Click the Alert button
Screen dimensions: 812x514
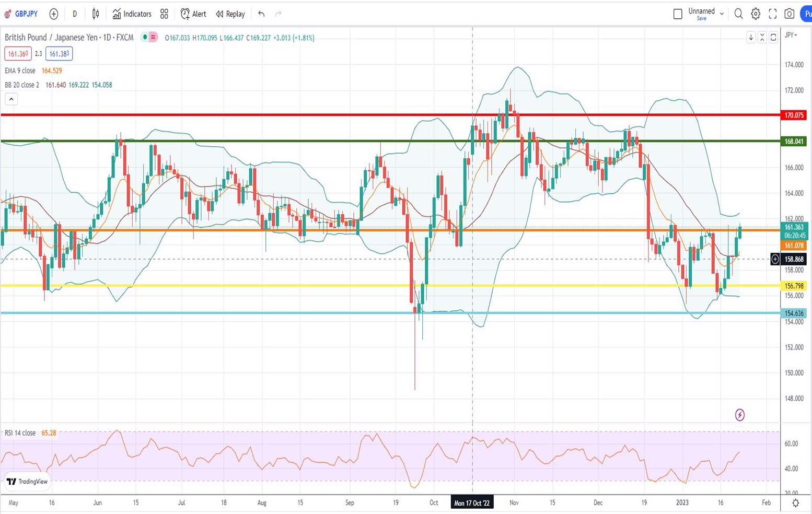[193, 14]
